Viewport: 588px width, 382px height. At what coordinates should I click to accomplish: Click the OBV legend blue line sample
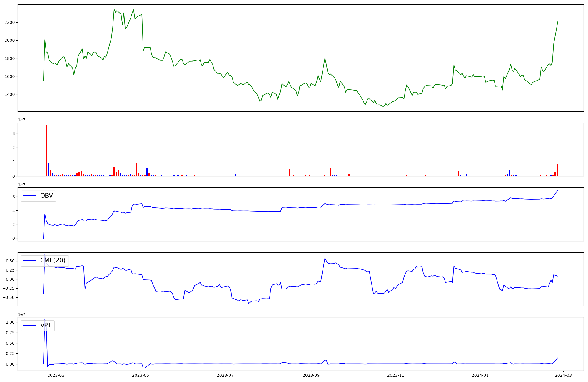coord(29,196)
